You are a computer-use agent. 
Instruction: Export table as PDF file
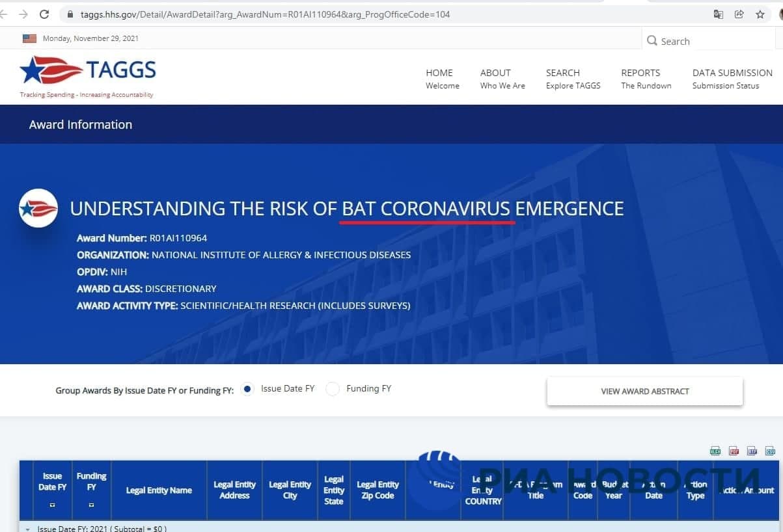734,451
